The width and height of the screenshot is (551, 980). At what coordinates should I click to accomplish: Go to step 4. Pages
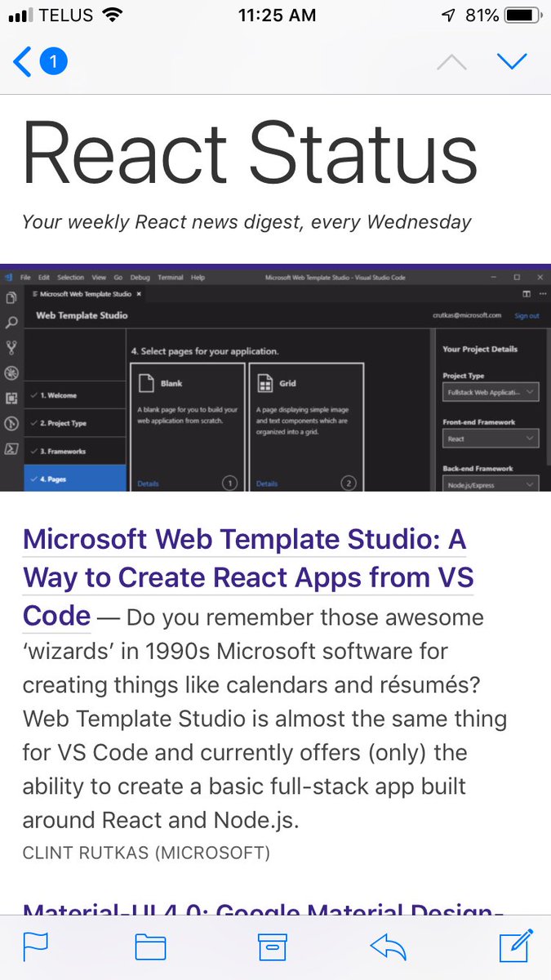75,479
